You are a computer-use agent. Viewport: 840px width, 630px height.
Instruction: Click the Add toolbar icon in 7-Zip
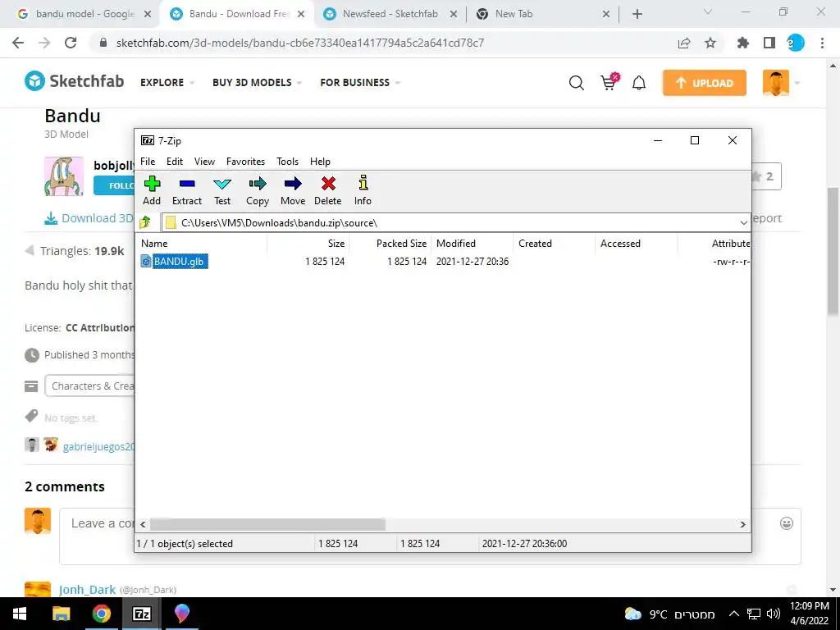point(152,190)
